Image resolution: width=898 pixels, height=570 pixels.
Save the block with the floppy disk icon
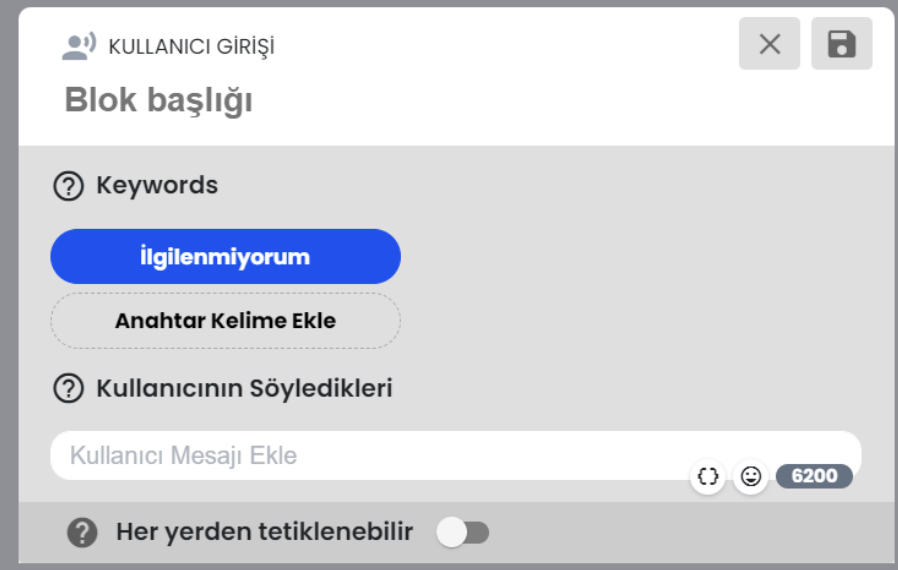coord(841,44)
